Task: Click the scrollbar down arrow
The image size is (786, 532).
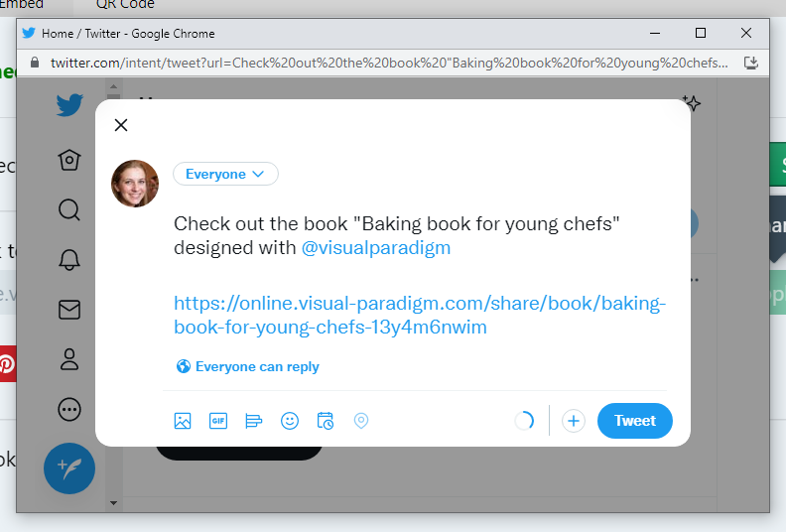Action: pyautogui.click(x=114, y=503)
